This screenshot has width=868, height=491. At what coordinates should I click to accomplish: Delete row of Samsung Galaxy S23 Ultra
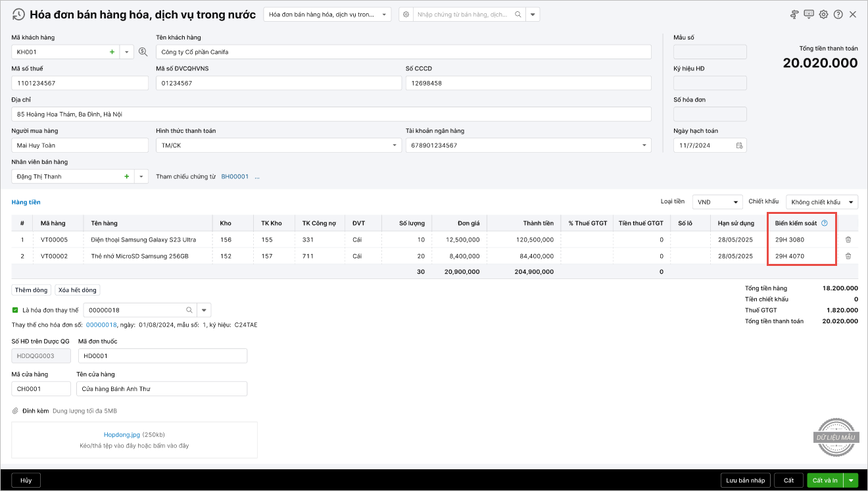coord(848,240)
